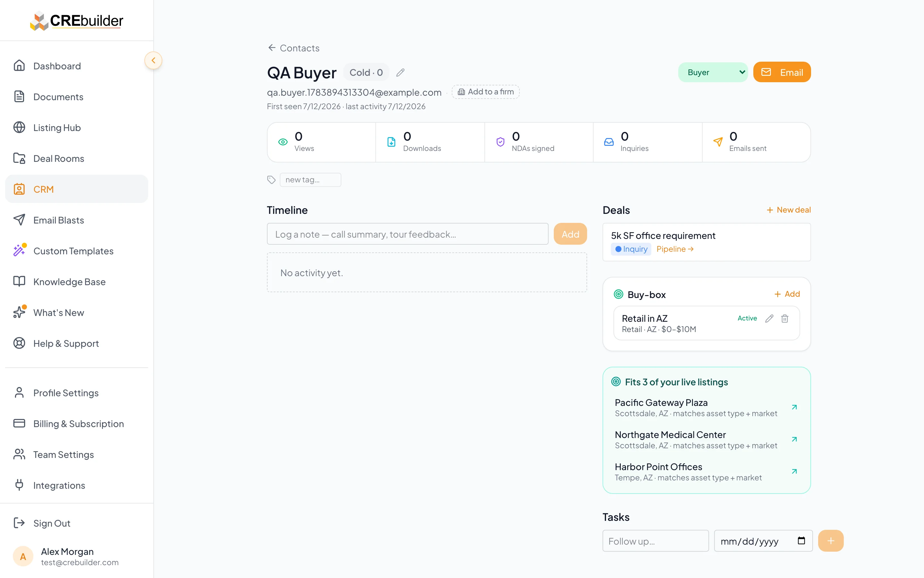Click the Listing Hub globe icon

[19, 127]
